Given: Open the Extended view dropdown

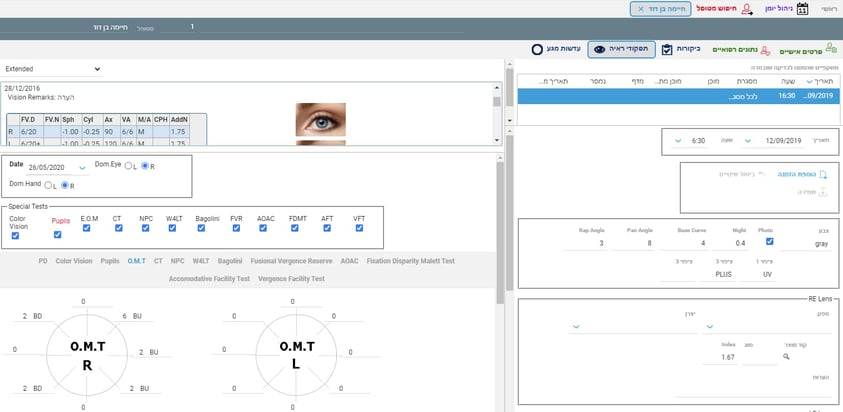Looking at the screenshot, I should point(52,69).
